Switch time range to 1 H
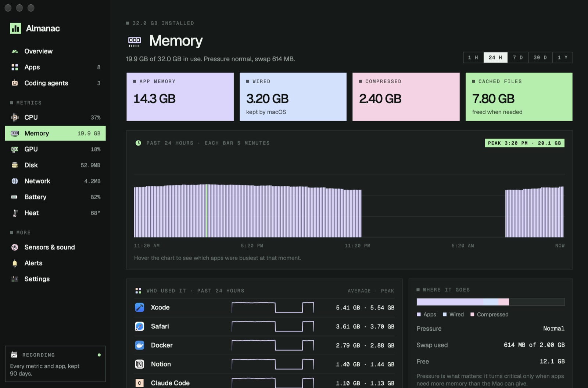 pyautogui.click(x=473, y=58)
